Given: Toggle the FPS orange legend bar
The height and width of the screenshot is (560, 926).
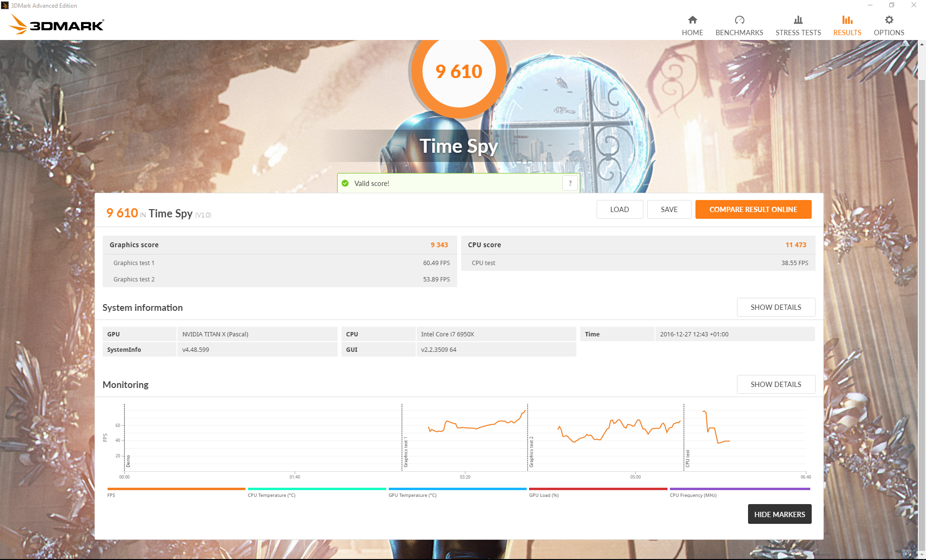Looking at the screenshot, I should pos(176,489).
